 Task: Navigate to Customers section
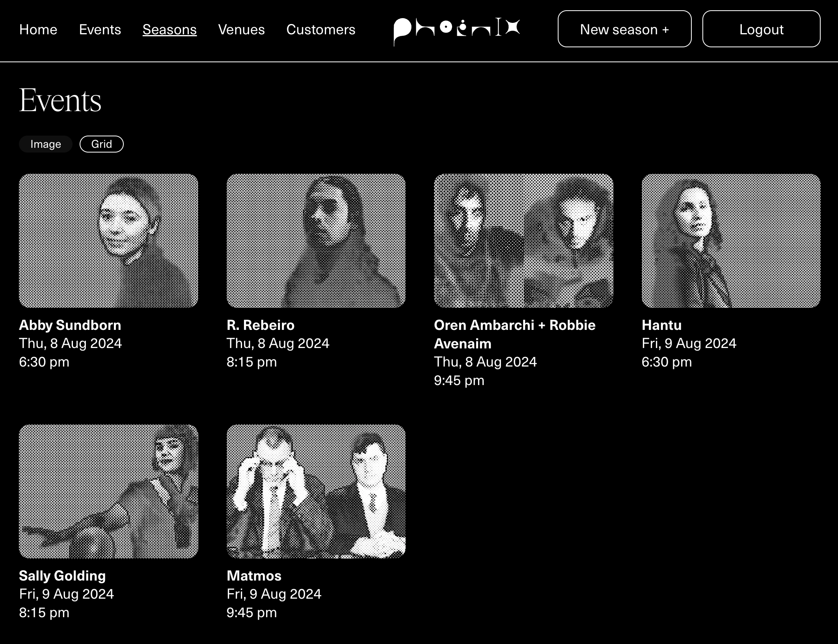320,30
